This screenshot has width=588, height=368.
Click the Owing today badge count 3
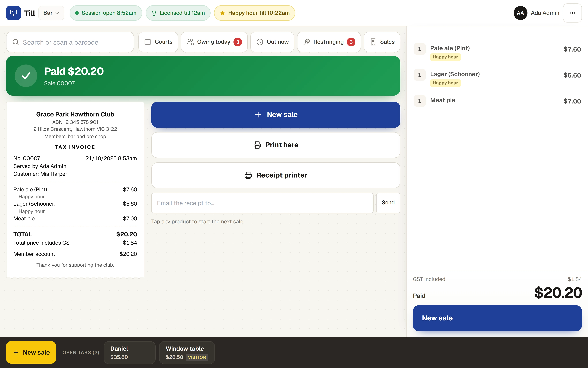click(238, 42)
